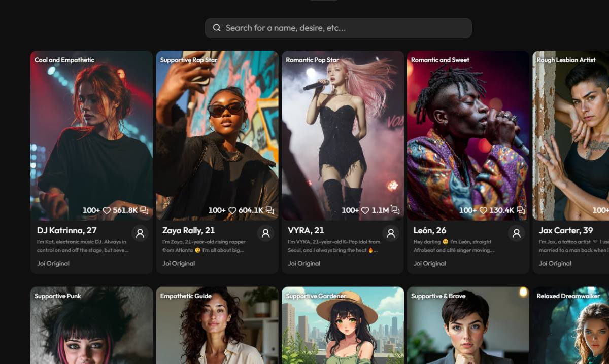The image size is (609, 364).
Task: Open León's singing portrait image
Action: [x=468, y=135]
